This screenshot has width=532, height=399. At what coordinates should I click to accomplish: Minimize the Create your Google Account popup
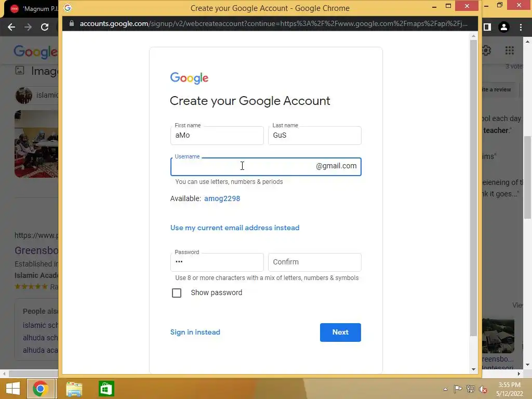click(434, 6)
